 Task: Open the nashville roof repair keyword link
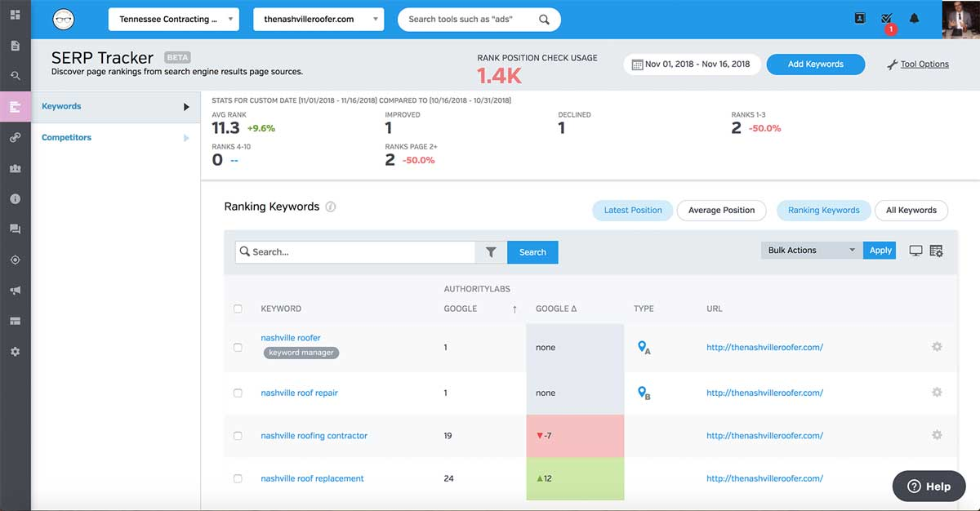point(299,393)
